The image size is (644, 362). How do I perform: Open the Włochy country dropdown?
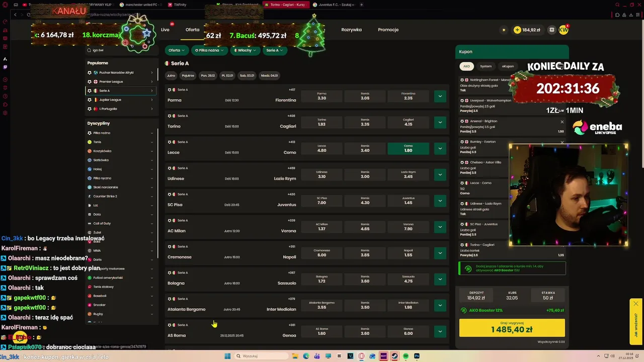pos(245,50)
